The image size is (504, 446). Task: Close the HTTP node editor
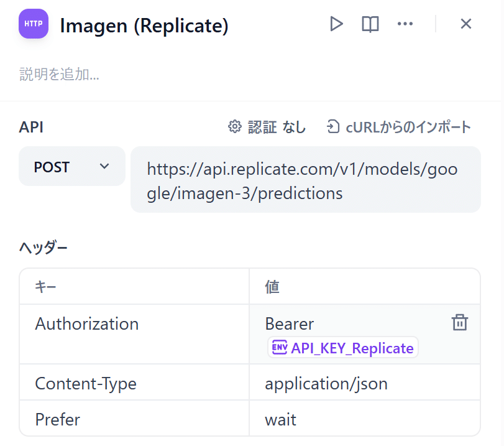[x=465, y=24]
